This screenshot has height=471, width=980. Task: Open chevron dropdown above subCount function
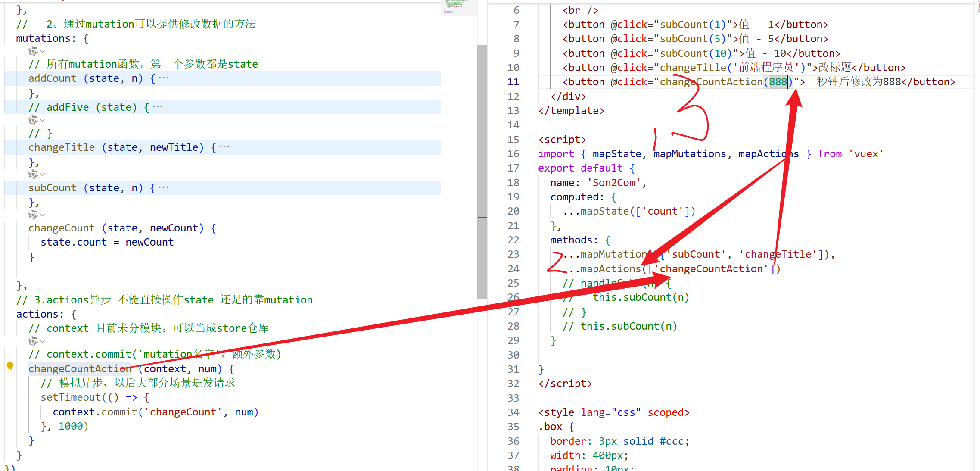(42, 175)
